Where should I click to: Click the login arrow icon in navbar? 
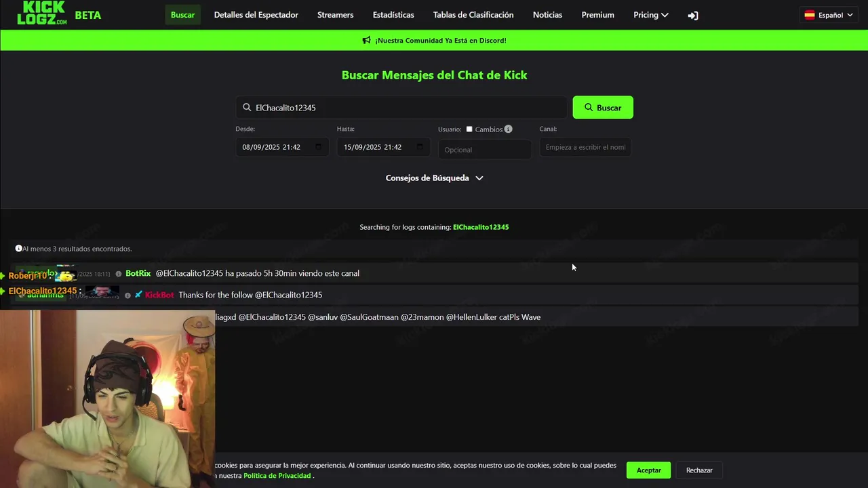(x=692, y=16)
